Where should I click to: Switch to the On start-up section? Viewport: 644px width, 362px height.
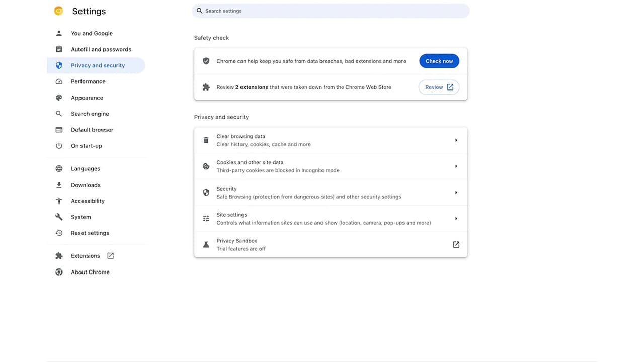[x=86, y=145]
